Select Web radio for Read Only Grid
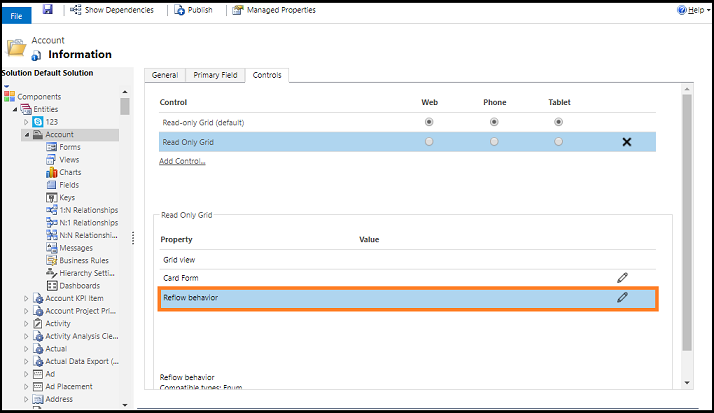The image size is (714, 413). [x=429, y=142]
